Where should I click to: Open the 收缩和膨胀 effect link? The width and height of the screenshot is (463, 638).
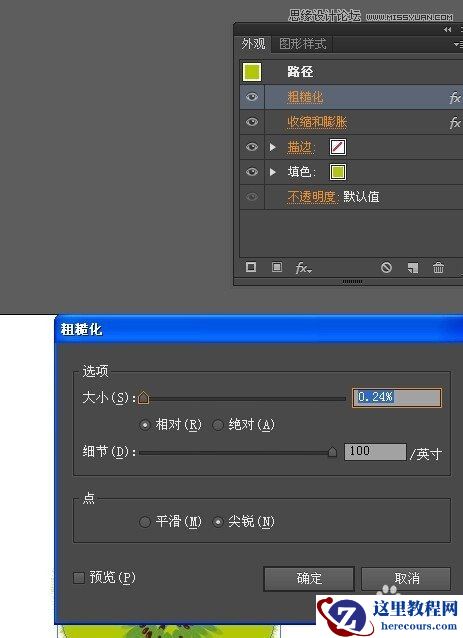tap(317, 122)
